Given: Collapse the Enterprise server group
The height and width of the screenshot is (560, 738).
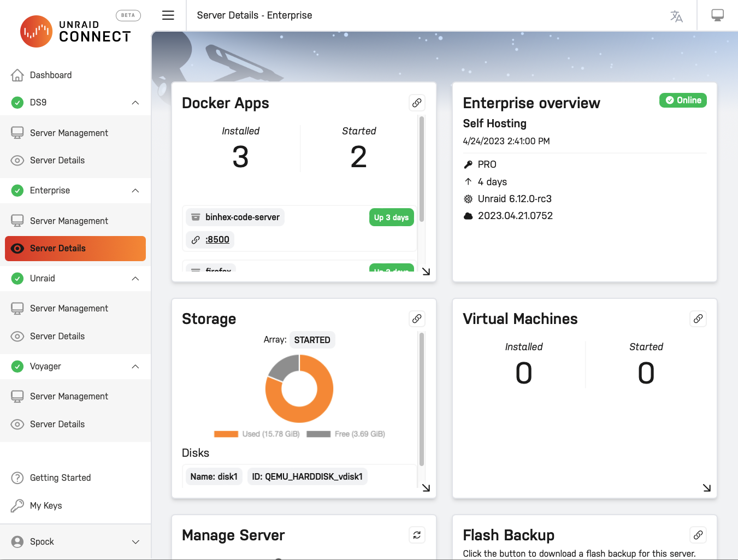Looking at the screenshot, I should [x=135, y=191].
